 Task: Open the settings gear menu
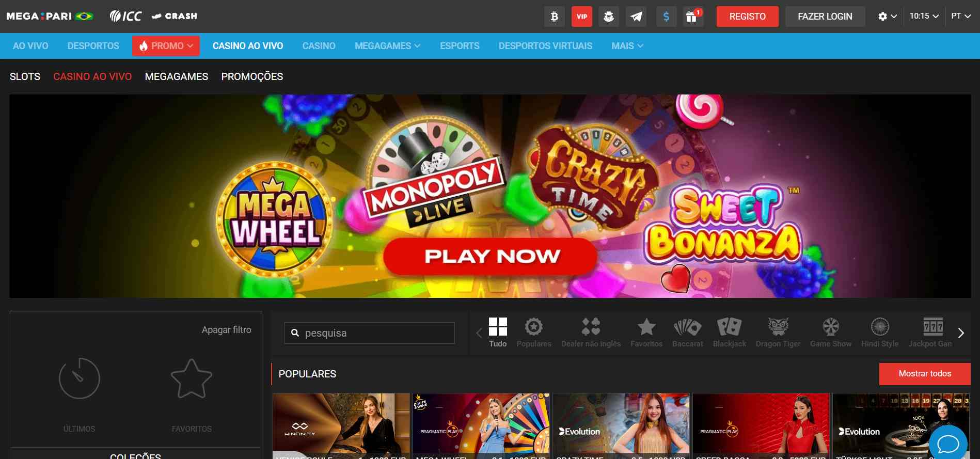[x=887, y=17]
